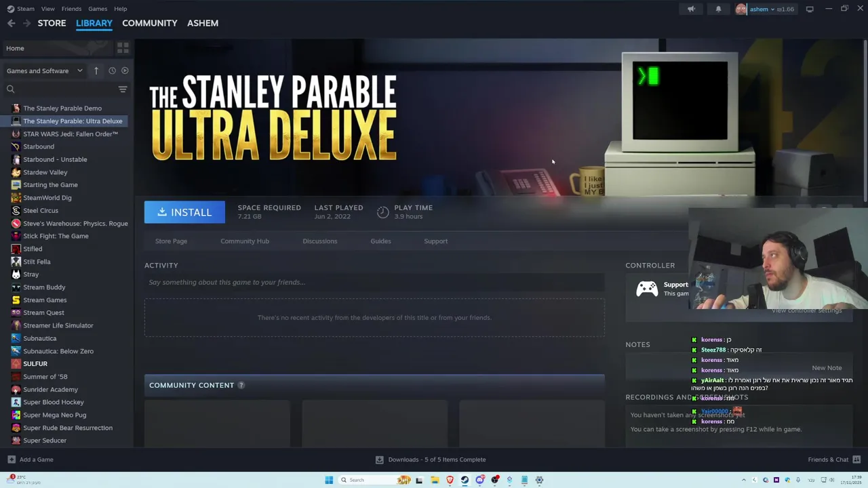Show hidden system tray icons chevron
Viewport: 868px width, 488px height.
tap(743, 480)
